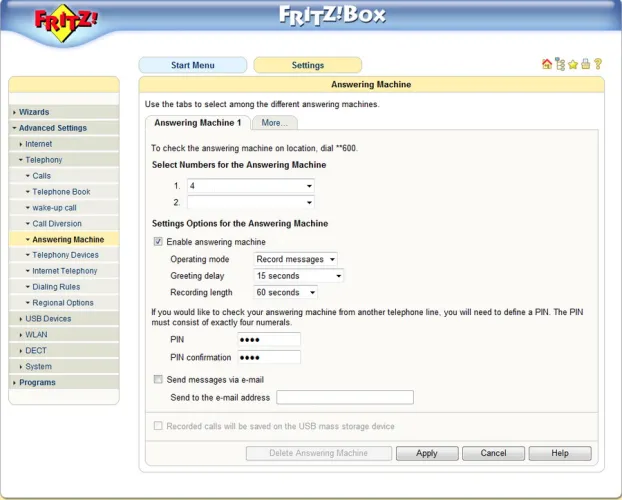This screenshot has width=622, height=500.
Task: Open Greeting delay dropdown
Action: coord(298,276)
